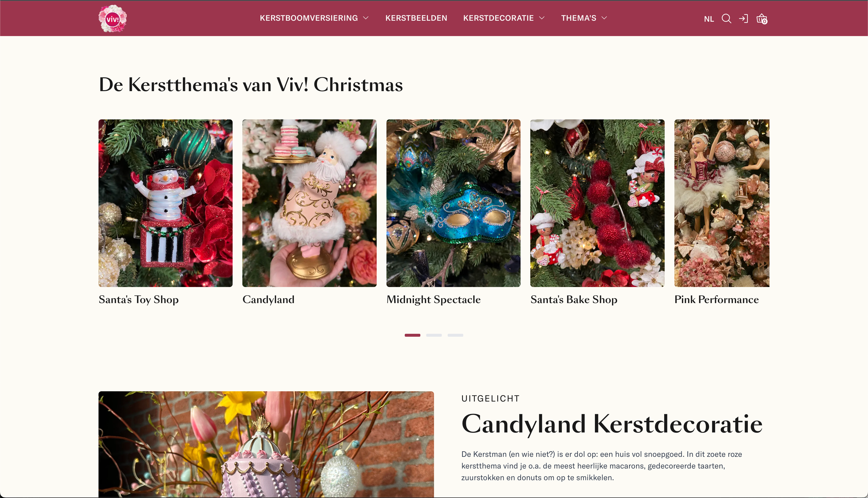Open the shopping basket icon
Viewport: 868px width, 498px height.
click(x=762, y=19)
